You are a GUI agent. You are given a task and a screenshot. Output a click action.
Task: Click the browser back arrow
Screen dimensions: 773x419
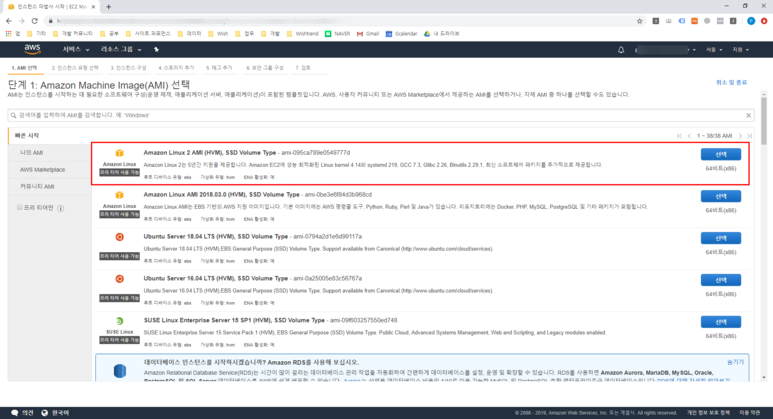8,21
